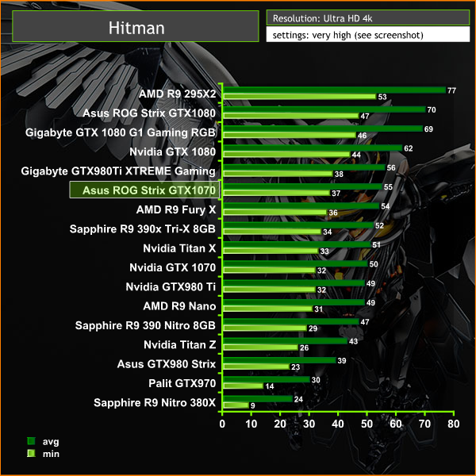The width and height of the screenshot is (476, 476).
Task: Click min value 14 for Palit GTX970
Action: coord(270,386)
